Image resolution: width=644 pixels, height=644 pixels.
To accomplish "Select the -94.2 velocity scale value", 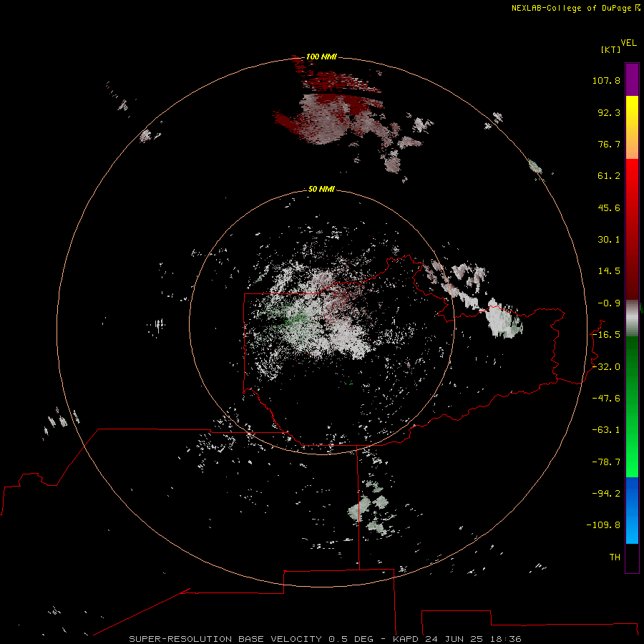I will pos(606,494).
